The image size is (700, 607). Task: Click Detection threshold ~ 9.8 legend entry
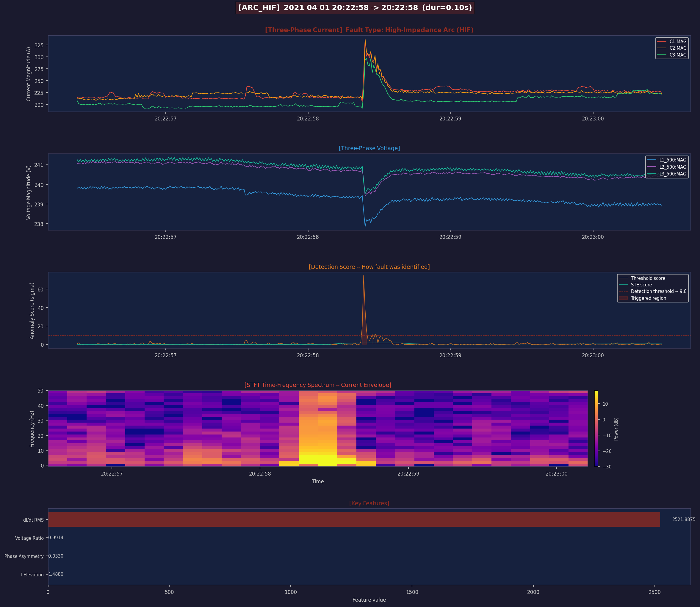coord(658,291)
